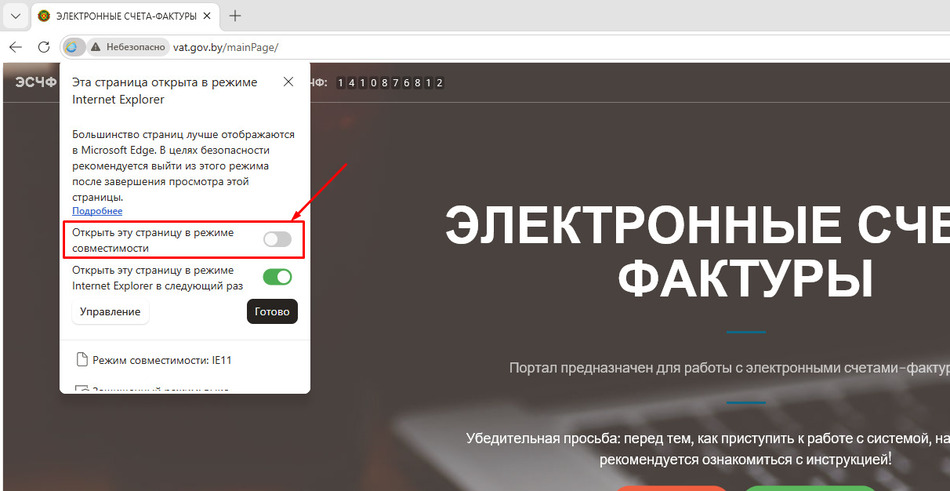
Task: Click the address bar URL vat.gov.by/mainPage/
Action: click(225, 47)
